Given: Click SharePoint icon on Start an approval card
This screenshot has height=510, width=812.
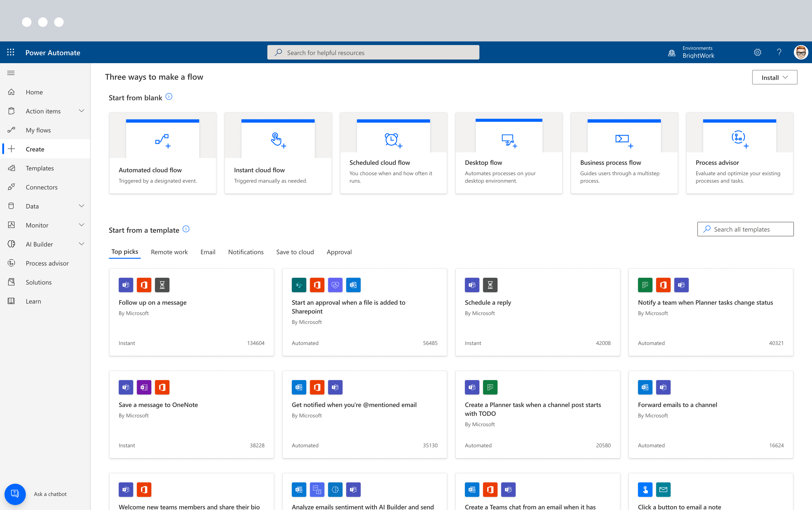Looking at the screenshot, I should point(299,285).
